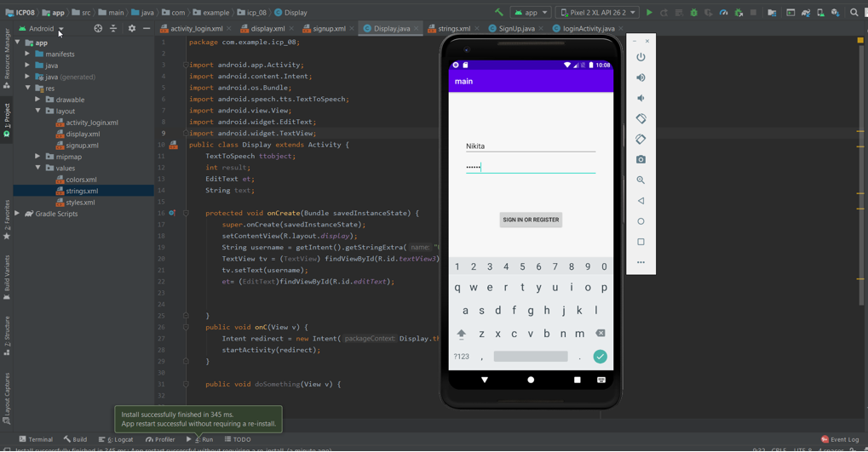Open the Event Log panel
The width and height of the screenshot is (868, 452).
click(840, 439)
